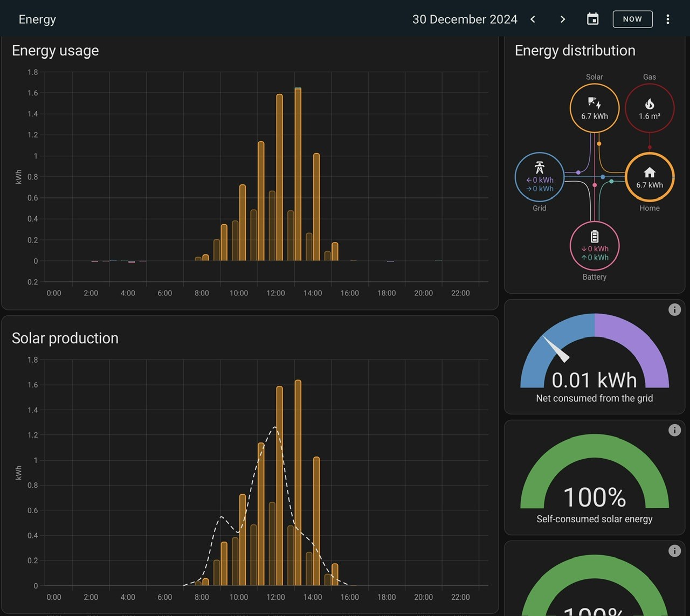The image size is (690, 616).
Task: Click info icon on the bottom gauge card
Action: pos(674,551)
